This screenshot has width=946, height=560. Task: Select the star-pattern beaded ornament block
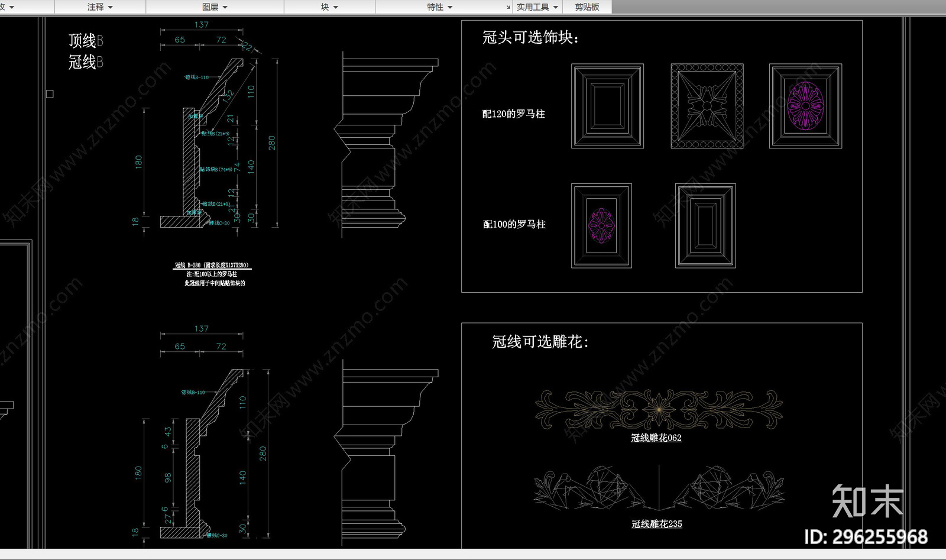tap(707, 106)
